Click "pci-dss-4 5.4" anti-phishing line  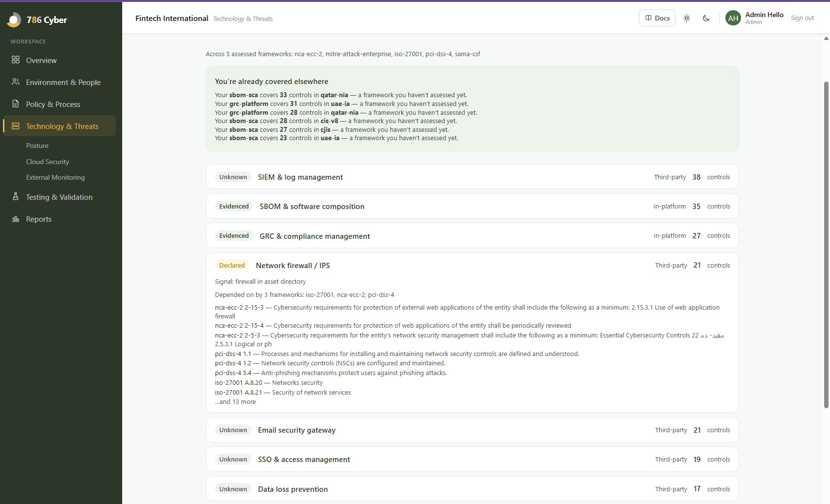pyautogui.click(x=331, y=373)
